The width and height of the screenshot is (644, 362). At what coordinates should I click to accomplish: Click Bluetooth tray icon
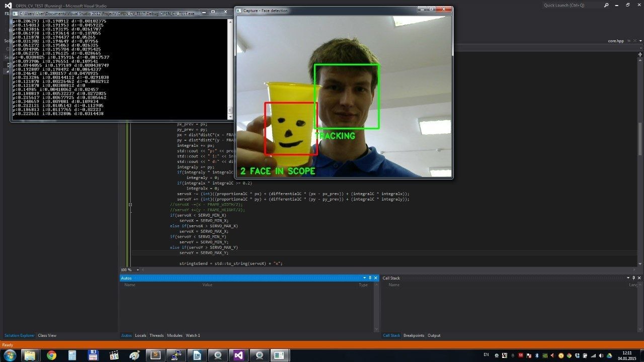coord(537,355)
